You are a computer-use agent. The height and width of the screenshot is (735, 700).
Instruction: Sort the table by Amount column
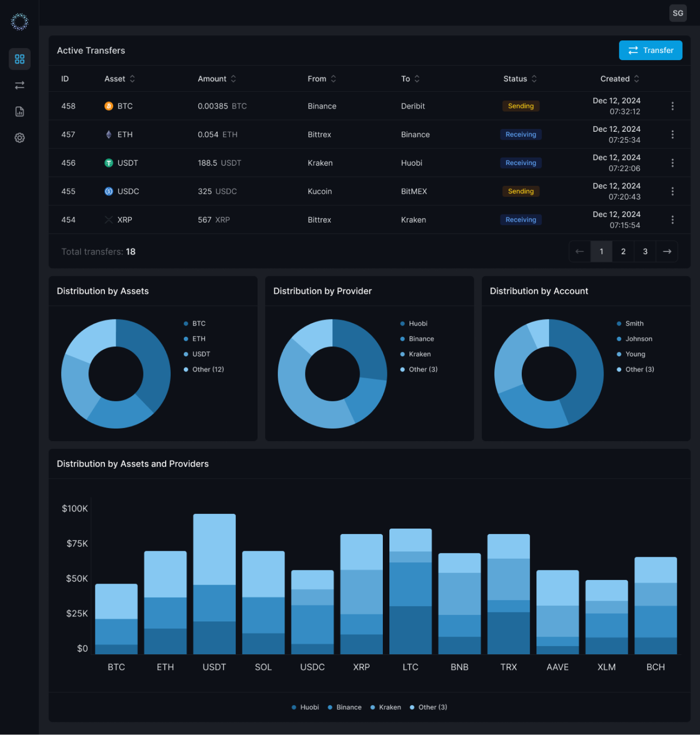point(217,79)
